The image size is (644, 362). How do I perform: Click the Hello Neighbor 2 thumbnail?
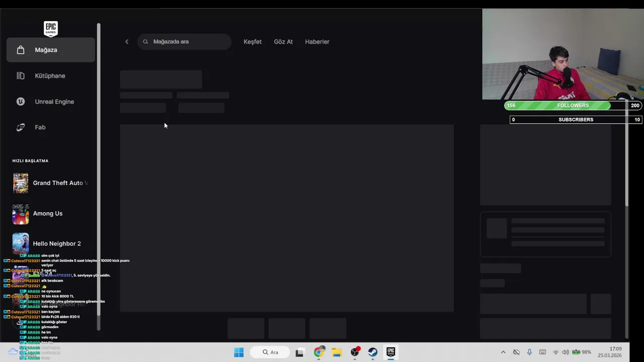click(21, 243)
